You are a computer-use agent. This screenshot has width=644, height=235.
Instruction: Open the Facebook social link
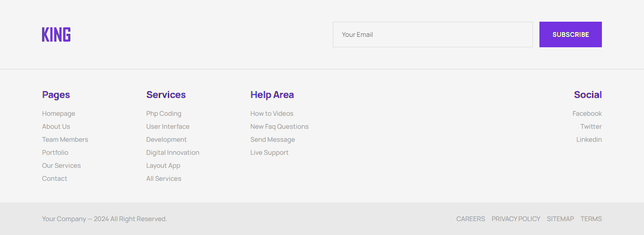pos(587,114)
